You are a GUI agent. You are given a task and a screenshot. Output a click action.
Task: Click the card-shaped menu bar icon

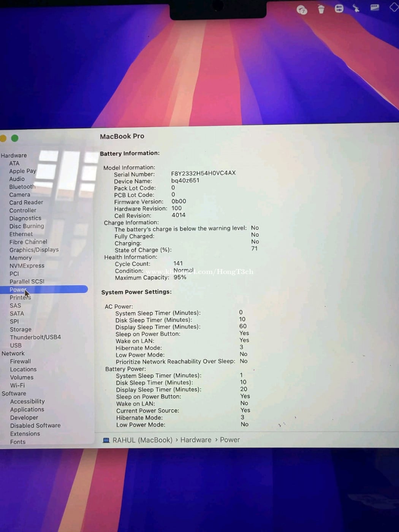coord(375,8)
